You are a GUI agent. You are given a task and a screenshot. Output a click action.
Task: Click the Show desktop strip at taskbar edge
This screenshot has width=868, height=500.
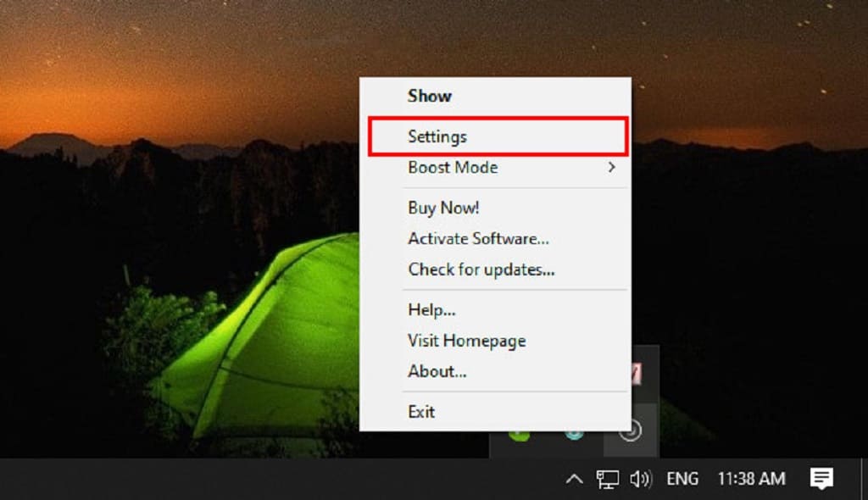point(865,479)
